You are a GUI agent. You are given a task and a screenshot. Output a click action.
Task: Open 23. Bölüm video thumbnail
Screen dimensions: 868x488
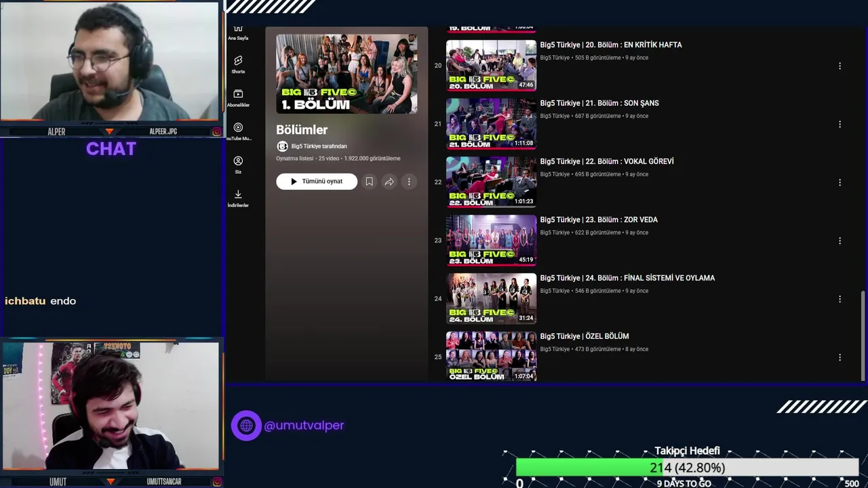tap(491, 241)
